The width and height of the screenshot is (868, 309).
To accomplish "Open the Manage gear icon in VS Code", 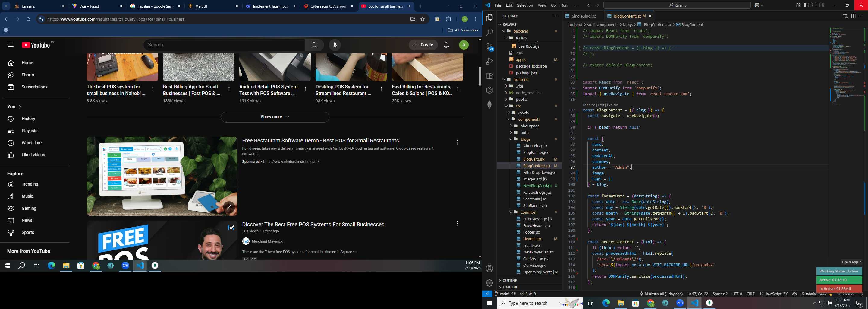I will pyautogui.click(x=489, y=283).
